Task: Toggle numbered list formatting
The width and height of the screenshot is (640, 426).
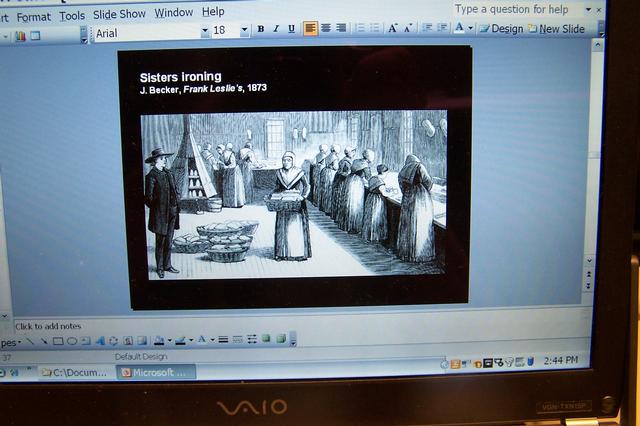Action: click(x=360, y=28)
